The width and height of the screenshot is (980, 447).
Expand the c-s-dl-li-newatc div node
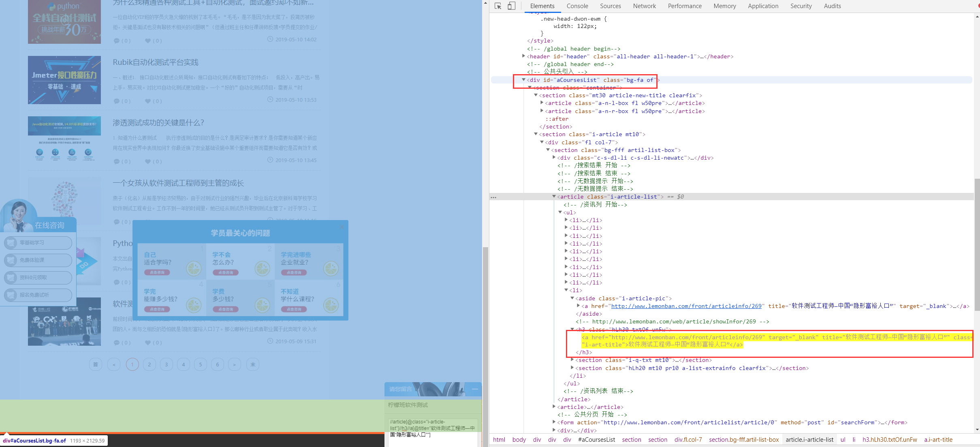554,158
